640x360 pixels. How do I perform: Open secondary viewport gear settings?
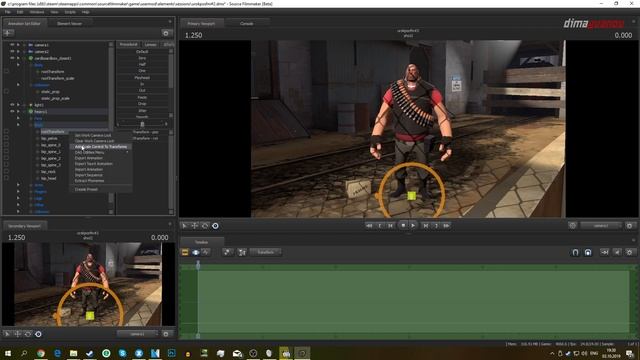point(166,334)
